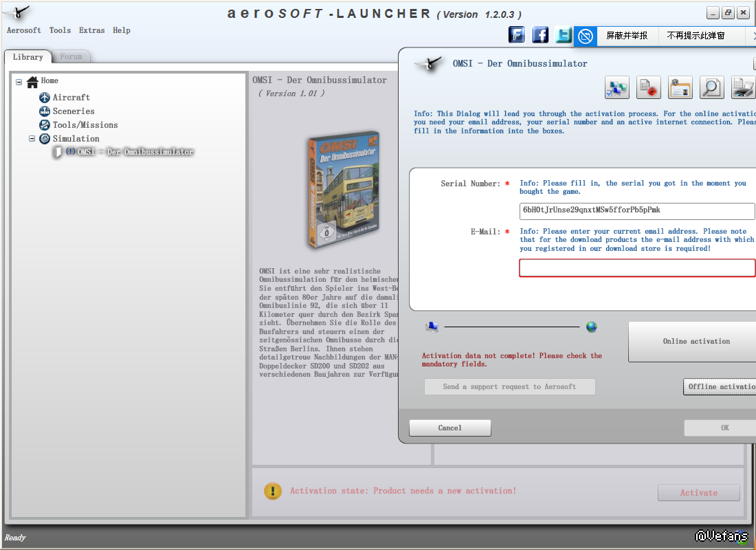Click the Offline activation button
The width and height of the screenshot is (756, 550).
[721, 386]
